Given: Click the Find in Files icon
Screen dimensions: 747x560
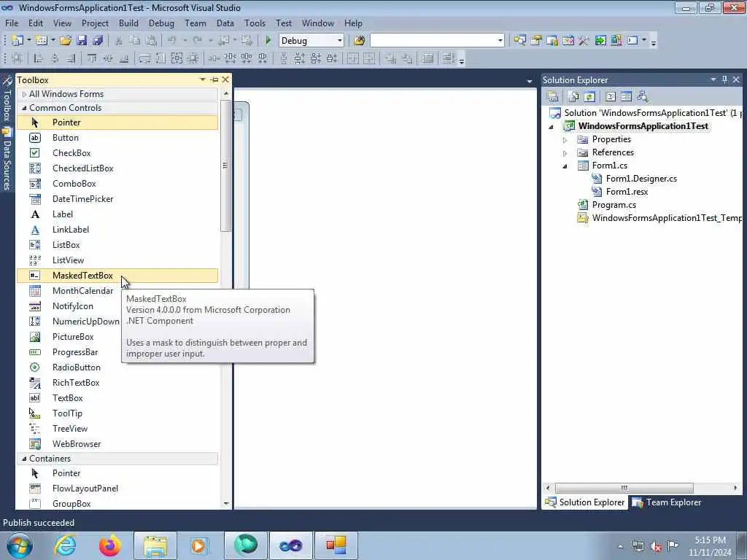Looking at the screenshot, I should [360, 41].
